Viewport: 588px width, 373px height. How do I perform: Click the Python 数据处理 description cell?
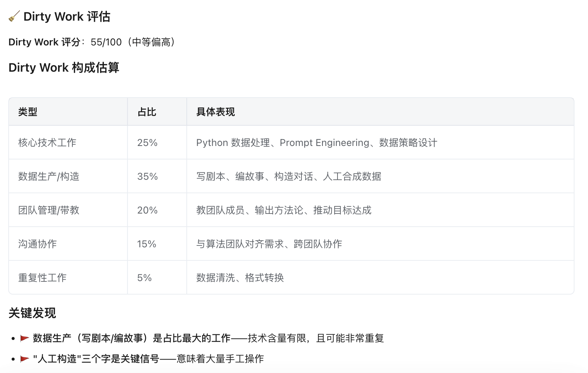pos(316,143)
